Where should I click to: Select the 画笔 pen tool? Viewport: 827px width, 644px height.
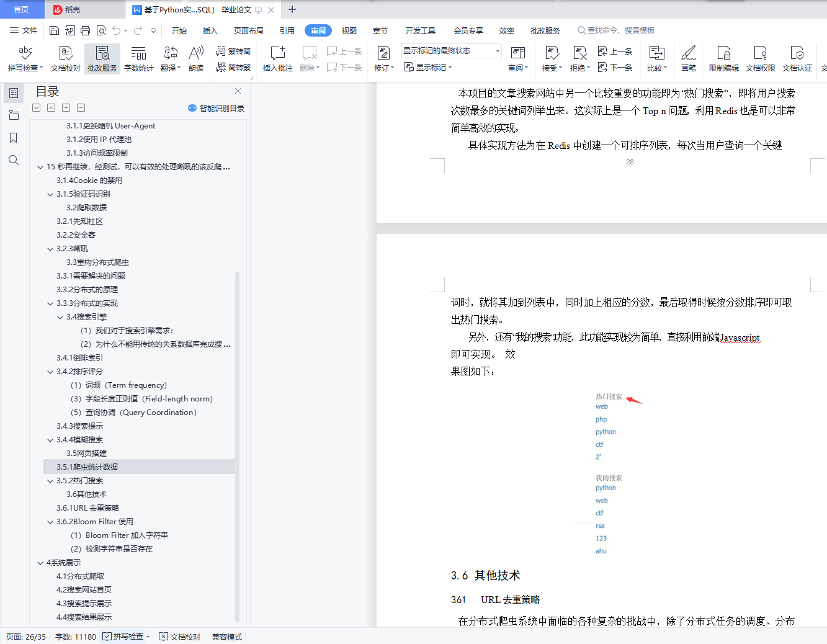689,59
